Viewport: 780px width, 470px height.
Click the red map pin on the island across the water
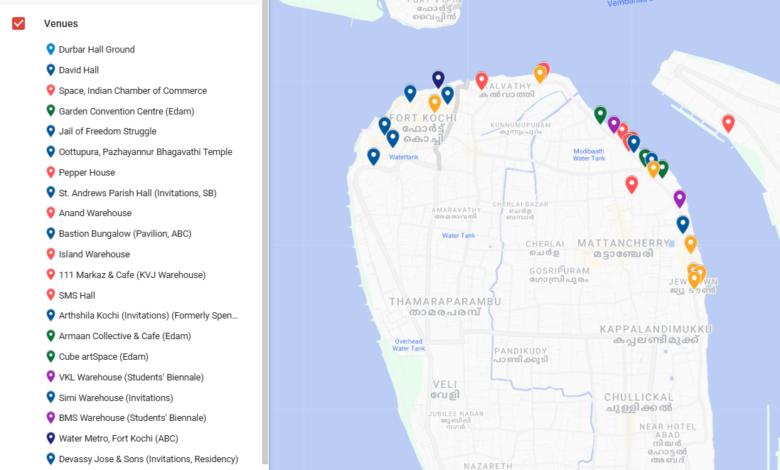point(728,123)
